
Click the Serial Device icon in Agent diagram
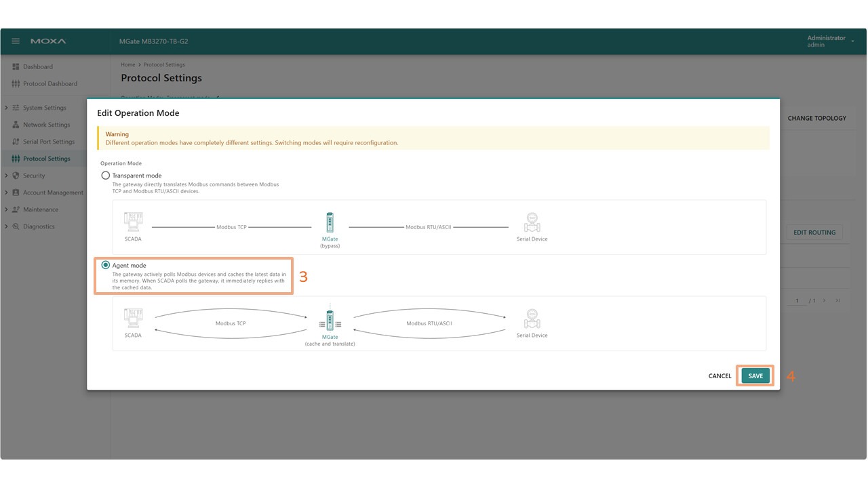click(532, 319)
